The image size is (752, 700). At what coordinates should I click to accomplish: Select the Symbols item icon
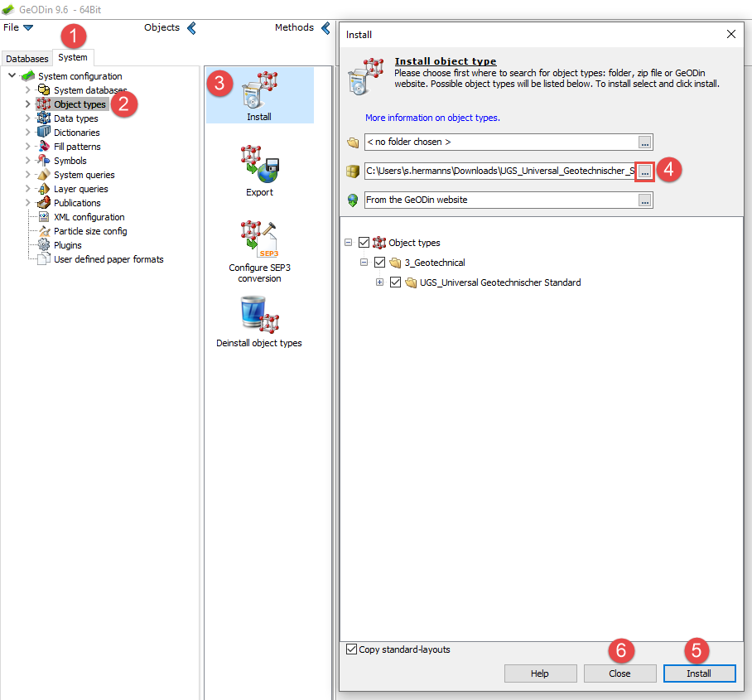click(45, 161)
